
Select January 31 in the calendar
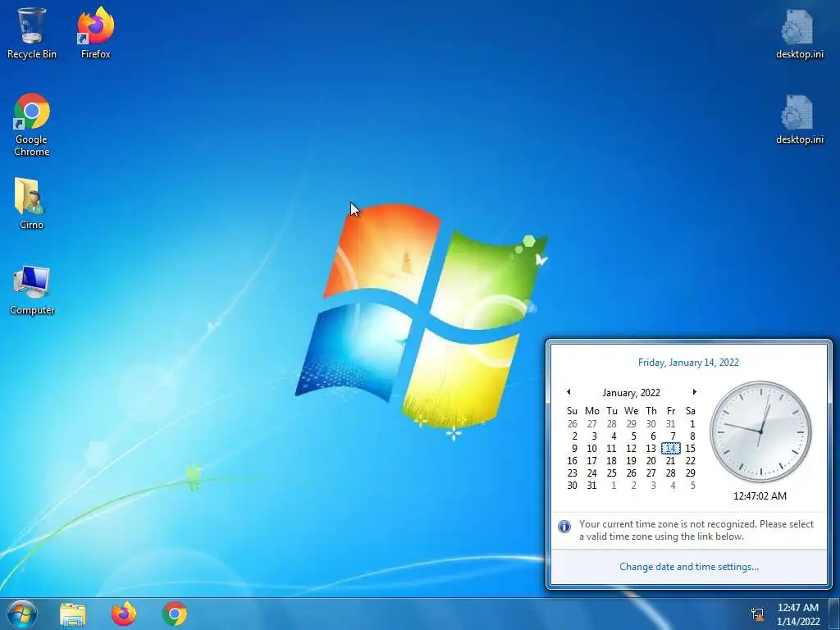click(591, 486)
